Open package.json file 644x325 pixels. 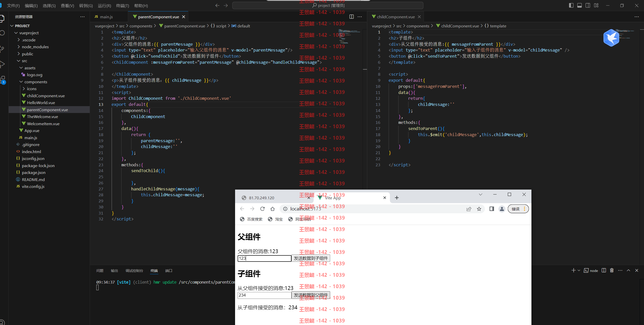pyautogui.click(x=34, y=172)
